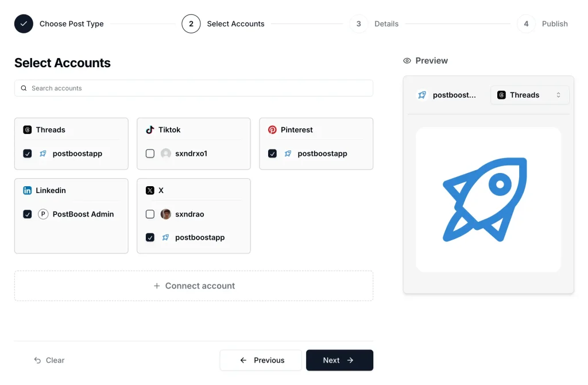Click the sxndrao profile avatar under X
This screenshot has width=588, height=385.
coord(166,214)
